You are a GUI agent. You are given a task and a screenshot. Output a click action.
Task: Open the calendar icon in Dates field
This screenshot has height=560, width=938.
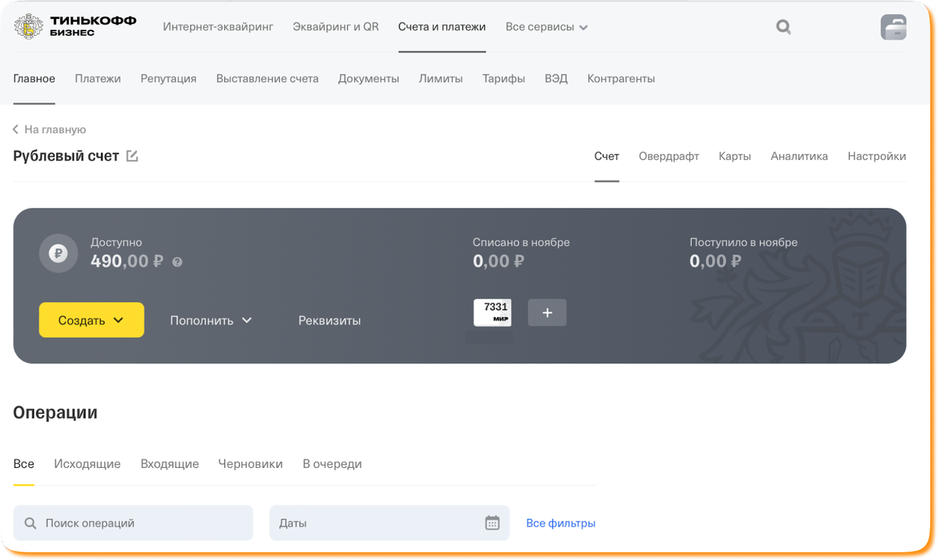coord(492,523)
